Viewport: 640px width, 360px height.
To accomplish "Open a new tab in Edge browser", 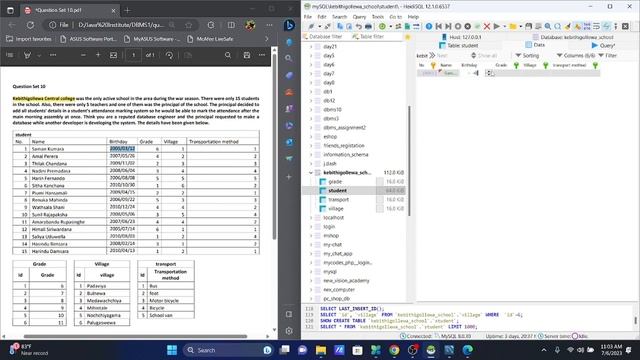I will (127, 10).
